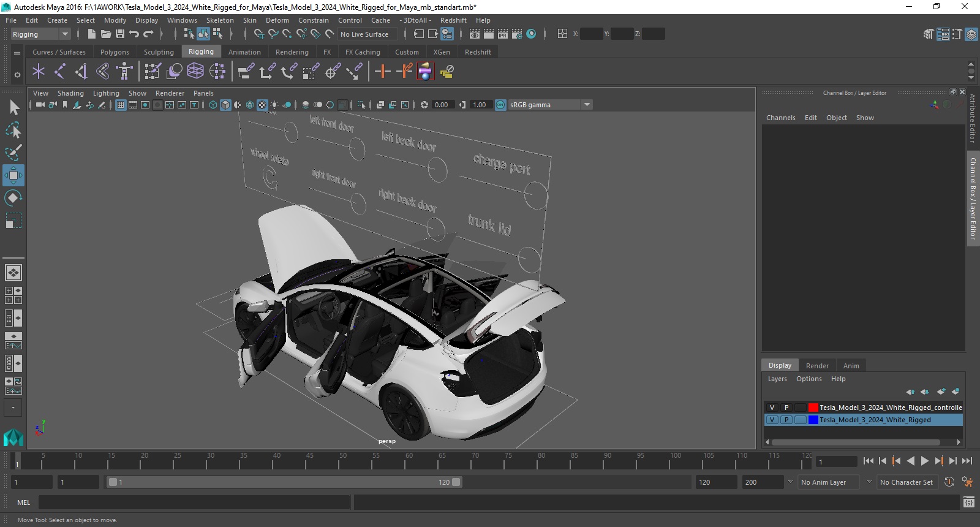This screenshot has width=980, height=527.
Task: Open the sRGB gamma view transform dropdown
Action: pyautogui.click(x=550, y=105)
